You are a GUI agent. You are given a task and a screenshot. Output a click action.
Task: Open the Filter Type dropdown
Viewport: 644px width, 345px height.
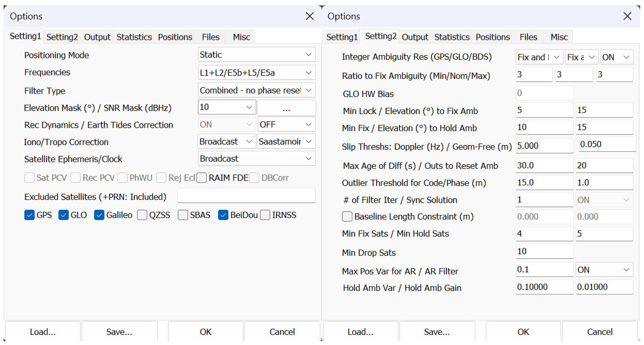point(256,90)
